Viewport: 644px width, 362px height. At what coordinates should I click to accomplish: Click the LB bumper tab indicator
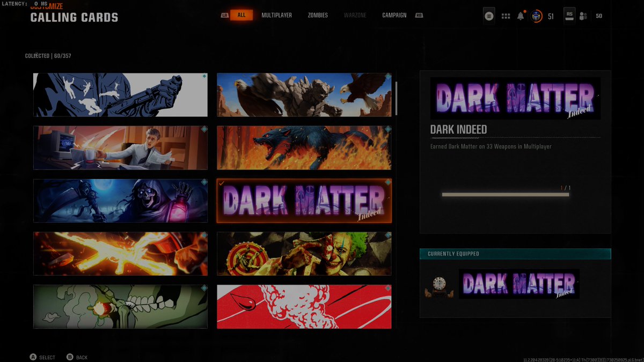[224, 15]
